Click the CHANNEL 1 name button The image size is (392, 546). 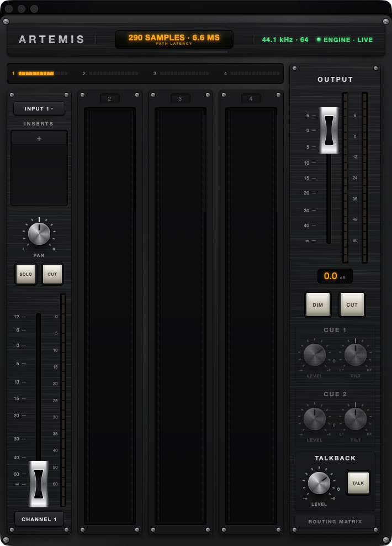click(39, 519)
